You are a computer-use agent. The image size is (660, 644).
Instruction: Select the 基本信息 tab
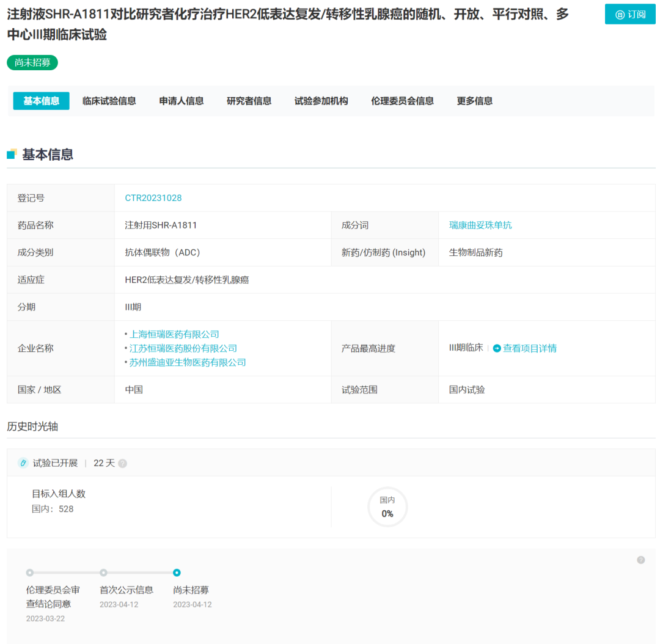pyautogui.click(x=42, y=101)
